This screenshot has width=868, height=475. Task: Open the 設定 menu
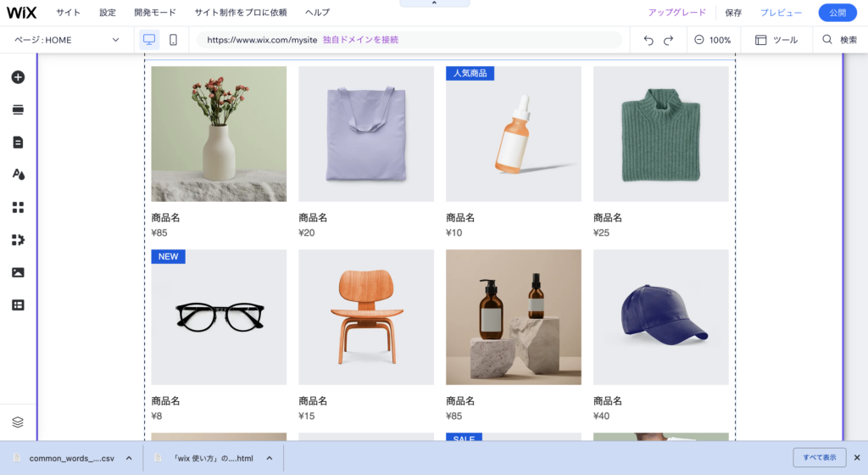108,12
